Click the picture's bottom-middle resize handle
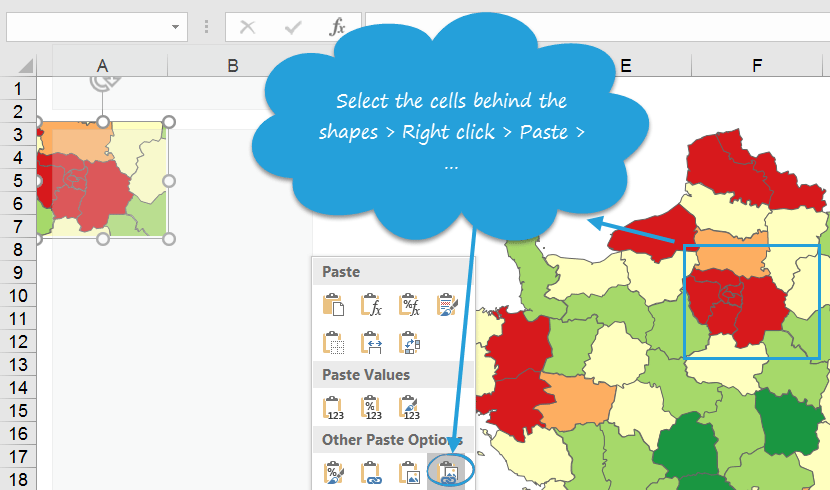 pos(103,239)
